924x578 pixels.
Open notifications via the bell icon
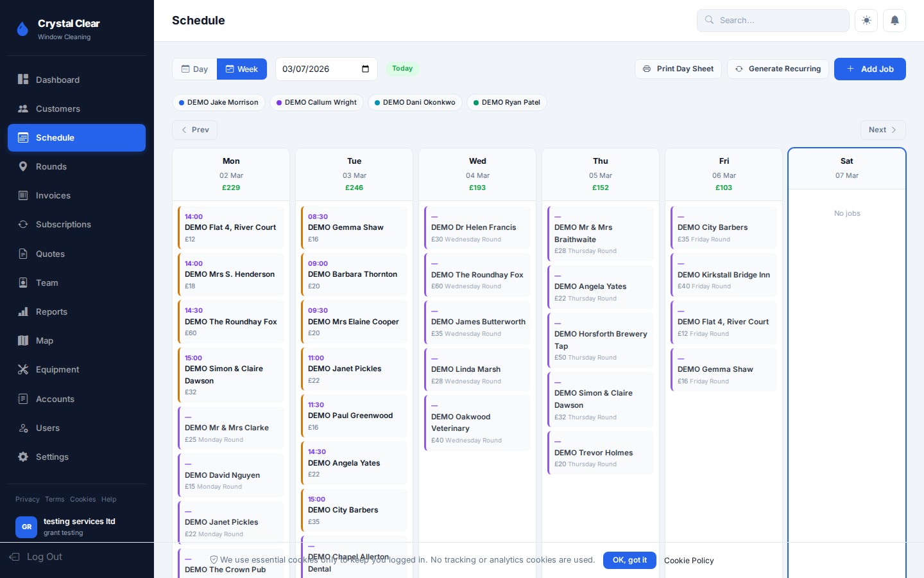click(x=894, y=20)
